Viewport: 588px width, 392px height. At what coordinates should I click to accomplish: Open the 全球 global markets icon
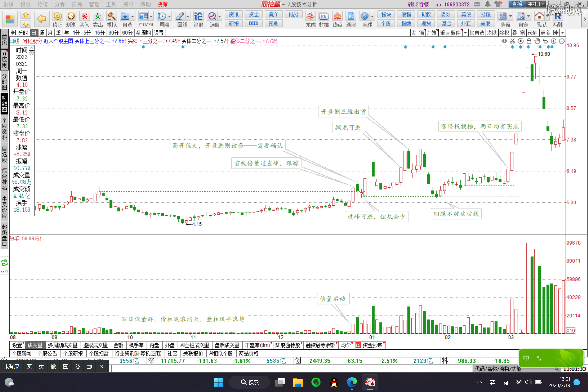click(x=365, y=16)
